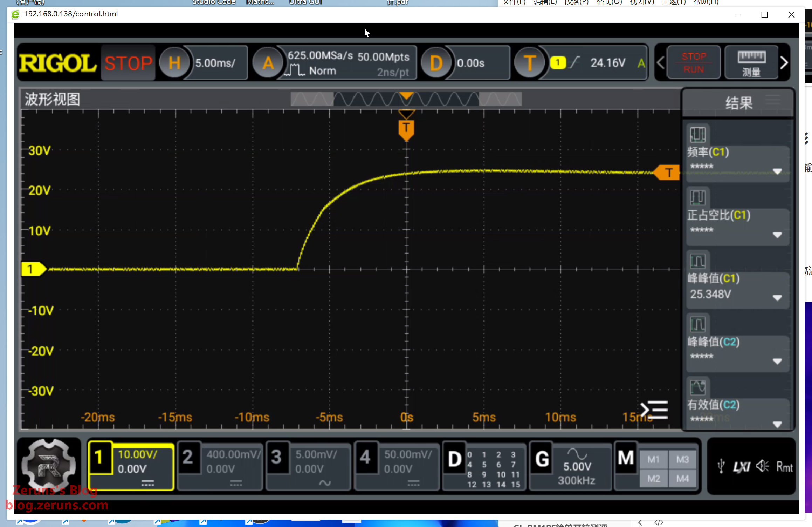Expand the 峰峰值(C1) 25.348V dropdown arrow
This screenshot has height=527, width=812.
coord(777,298)
